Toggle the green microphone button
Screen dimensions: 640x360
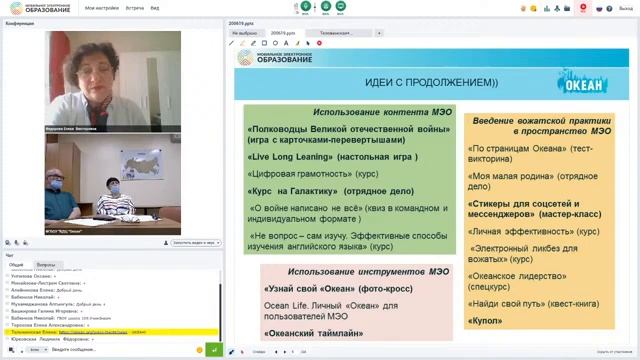pos(306,6)
